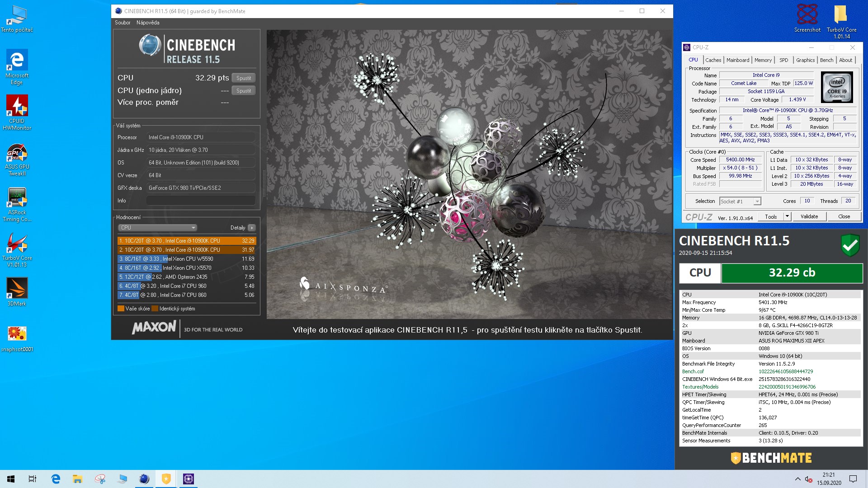Switch to Memory tab in CPU-Z
This screenshot has height=488, width=868.
point(763,60)
